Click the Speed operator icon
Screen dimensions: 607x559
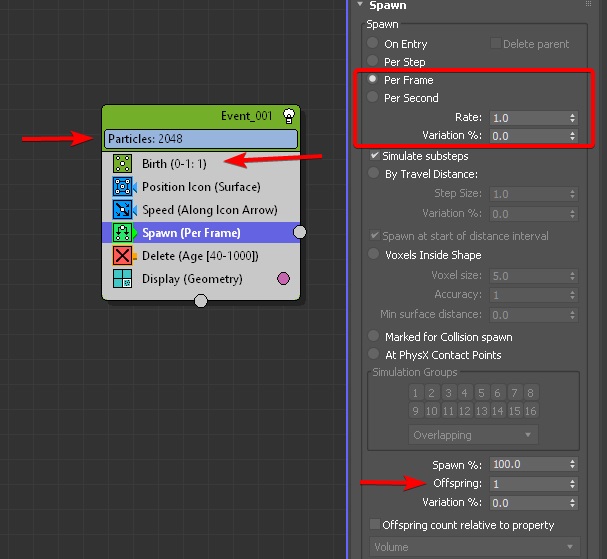pos(122,209)
